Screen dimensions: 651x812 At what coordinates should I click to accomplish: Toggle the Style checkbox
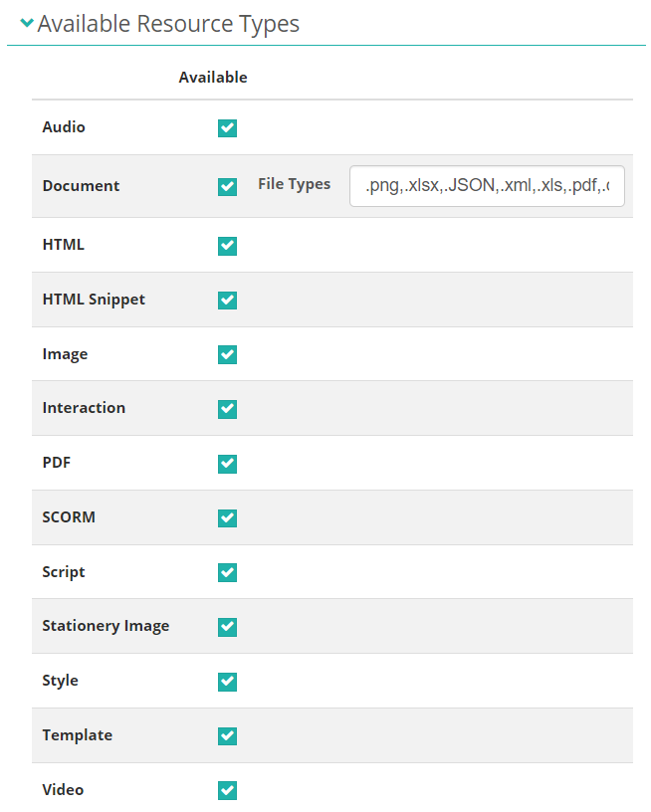(227, 682)
